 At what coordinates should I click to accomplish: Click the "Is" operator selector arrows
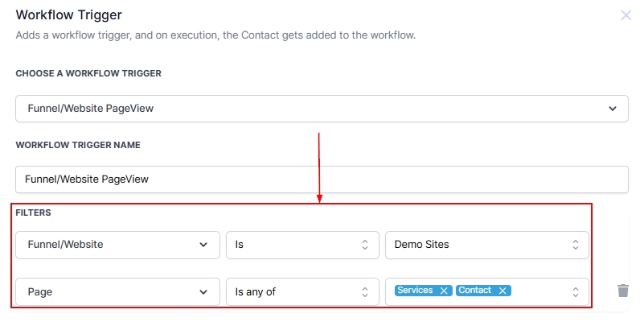tap(365, 245)
